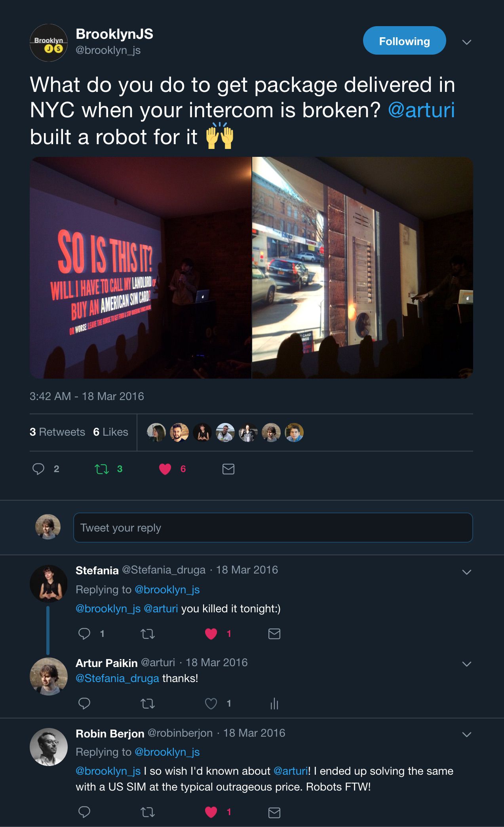The height and width of the screenshot is (827, 504).
Task: Unlike Stefania's reply with heart icon
Action: coord(211,634)
